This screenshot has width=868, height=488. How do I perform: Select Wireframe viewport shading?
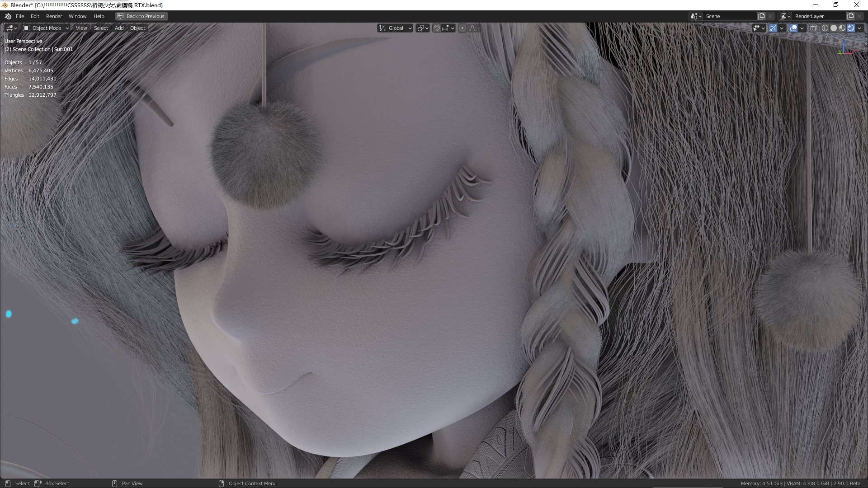point(825,28)
